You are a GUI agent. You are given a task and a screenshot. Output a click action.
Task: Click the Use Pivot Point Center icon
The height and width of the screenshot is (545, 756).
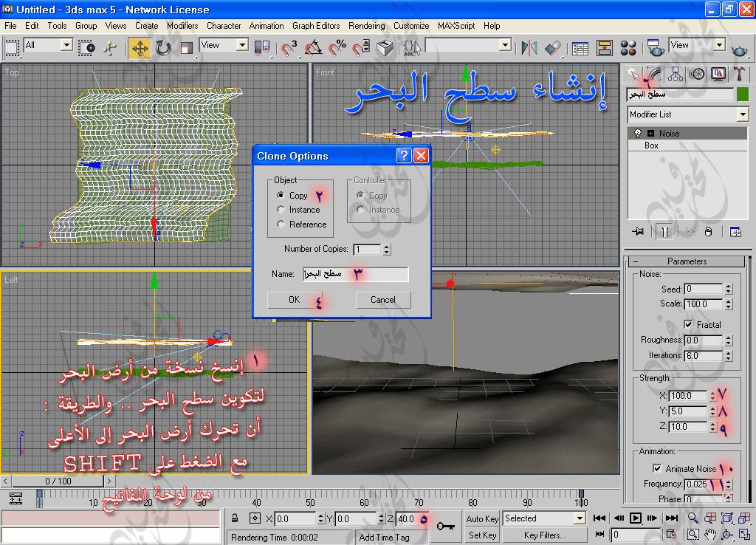point(262,47)
